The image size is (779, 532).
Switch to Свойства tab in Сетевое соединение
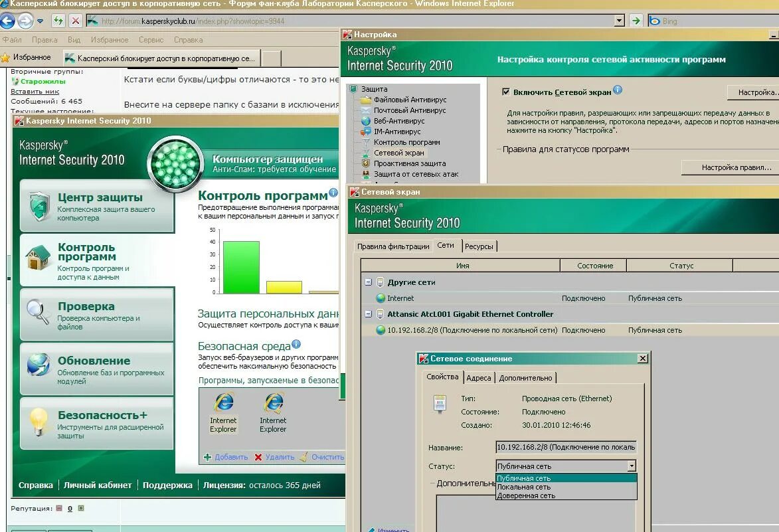tap(442, 377)
